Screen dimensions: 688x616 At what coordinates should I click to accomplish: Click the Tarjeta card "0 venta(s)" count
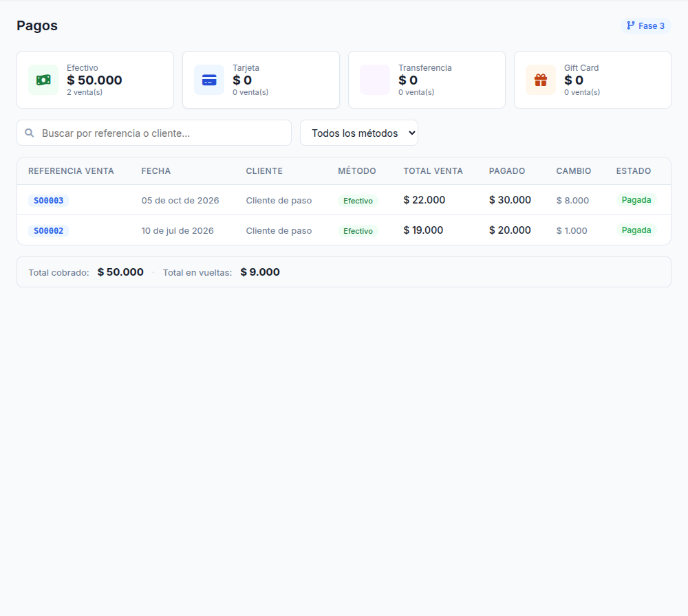[x=250, y=92]
